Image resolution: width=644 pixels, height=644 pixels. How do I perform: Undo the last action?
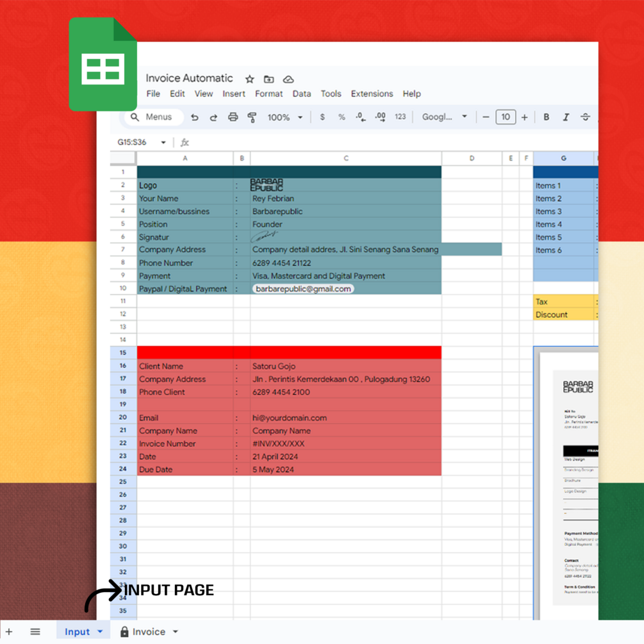pos(194,117)
